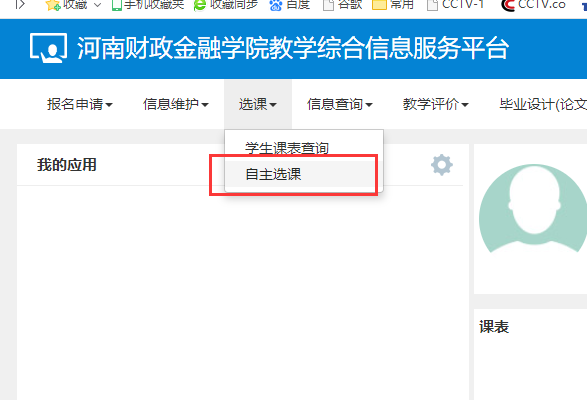Collapse the 选课 dropdown menu
Viewport: 587px width, 400px height.
click(258, 104)
